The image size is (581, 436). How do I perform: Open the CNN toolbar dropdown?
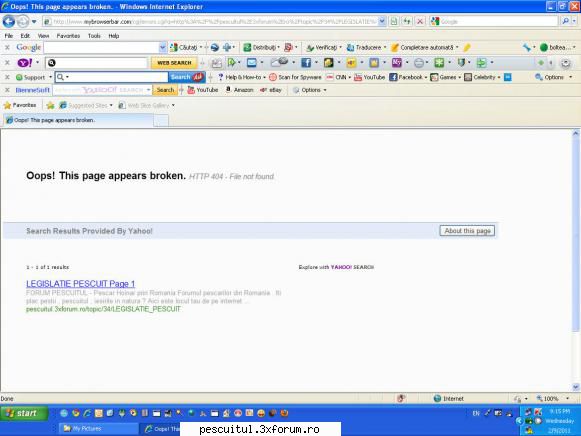(338, 77)
